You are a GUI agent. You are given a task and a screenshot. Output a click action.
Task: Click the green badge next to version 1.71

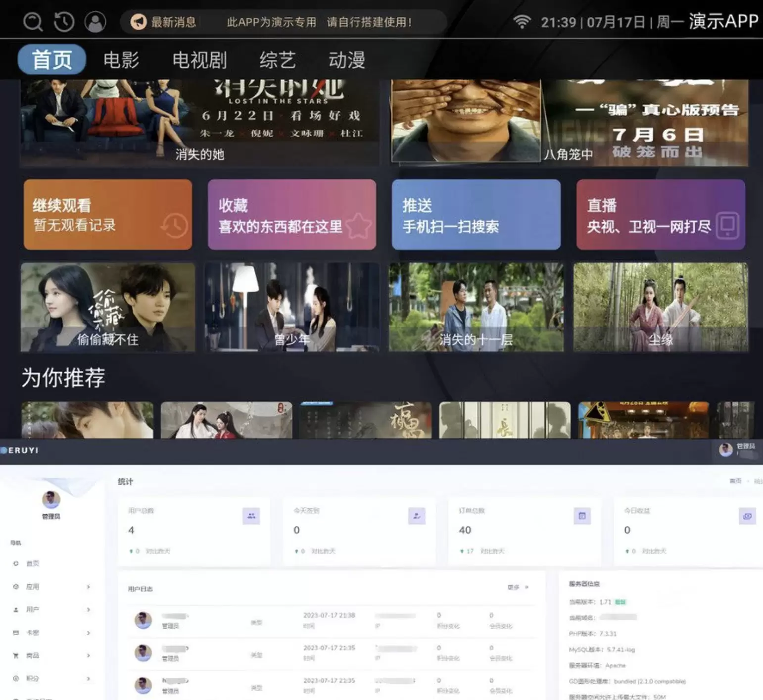point(620,602)
